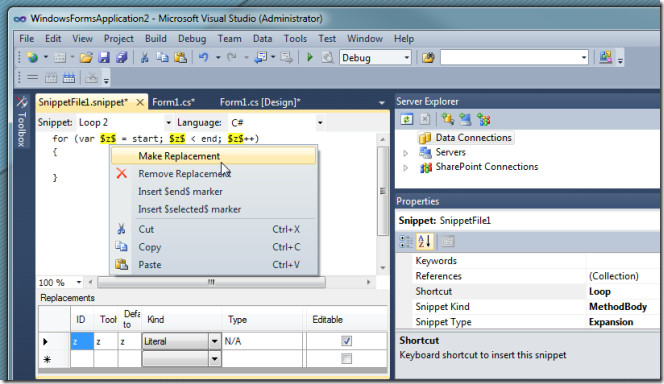
Task: Switch Properties to Categorized view icon
Action: pyautogui.click(x=406, y=242)
